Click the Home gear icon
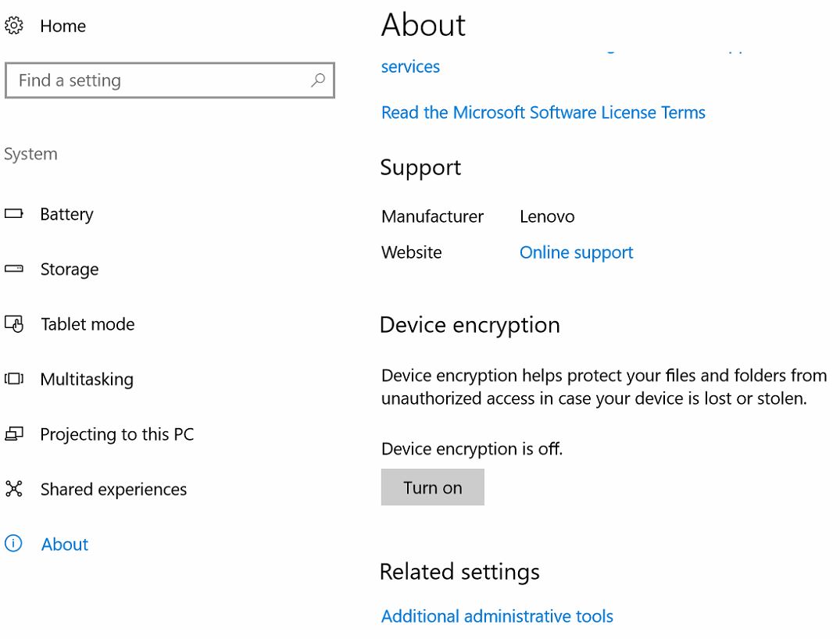Image resolution: width=840 pixels, height=639 pixels. 13,26
